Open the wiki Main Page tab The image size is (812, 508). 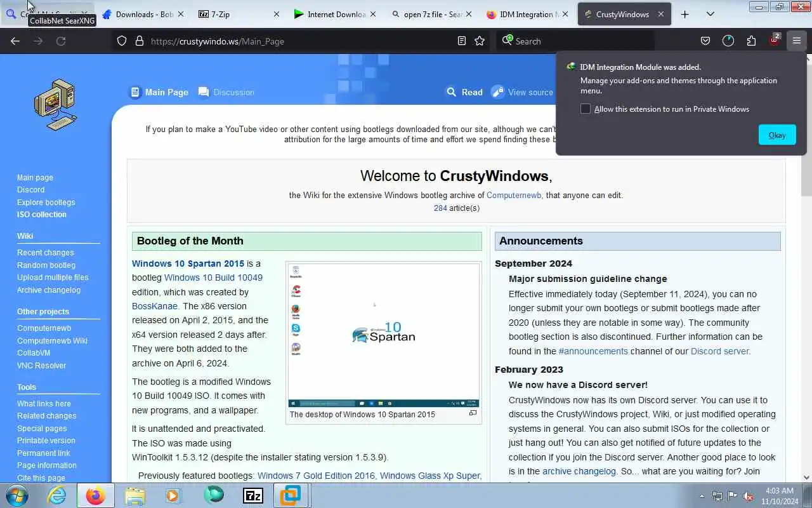[x=159, y=92]
